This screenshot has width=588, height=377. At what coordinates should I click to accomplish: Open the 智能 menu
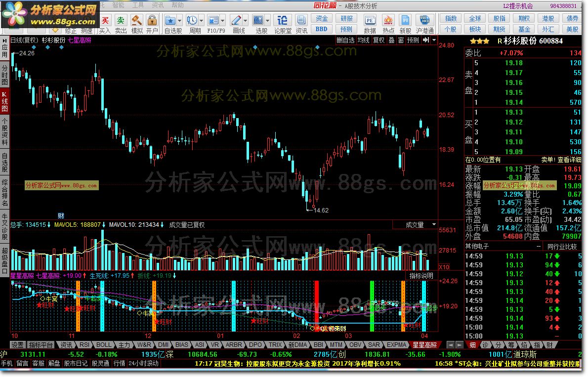(118, 5)
